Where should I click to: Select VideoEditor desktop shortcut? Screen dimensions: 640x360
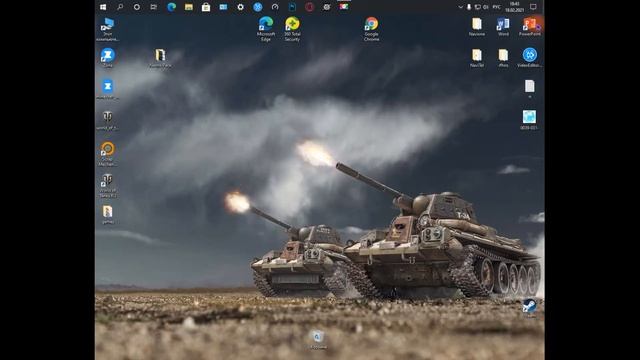pos(529,58)
